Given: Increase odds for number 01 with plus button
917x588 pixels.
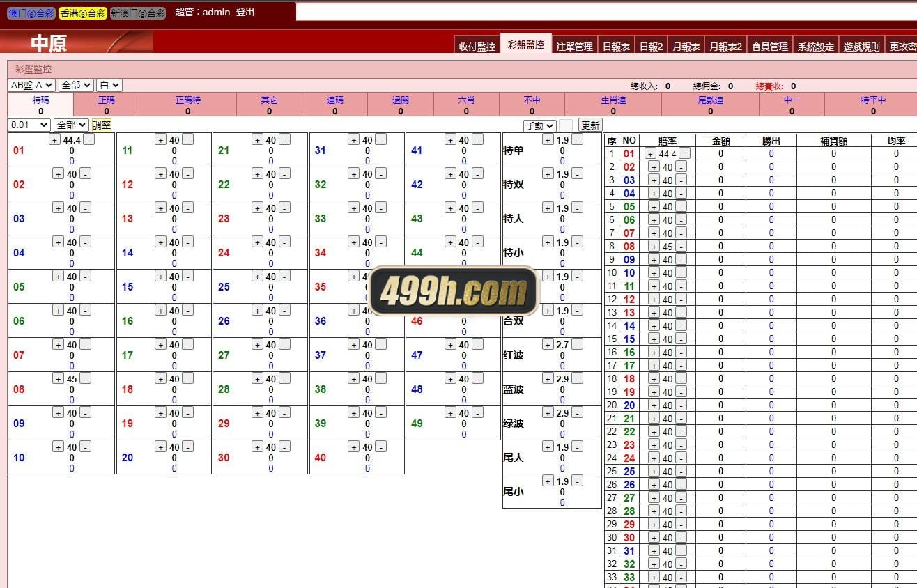Looking at the screenshot, I should click(x=55, y=139).
